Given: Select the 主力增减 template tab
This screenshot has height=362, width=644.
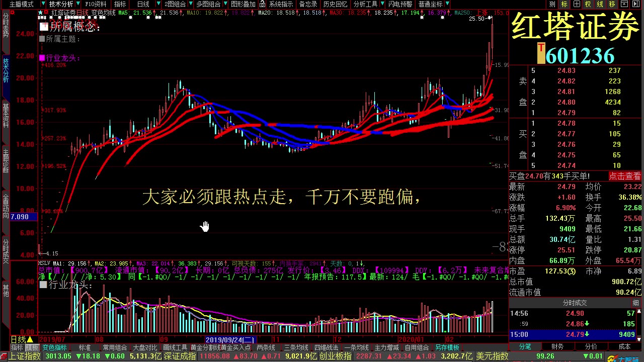Looking at the screenshot, I should (x=386, y=347).
